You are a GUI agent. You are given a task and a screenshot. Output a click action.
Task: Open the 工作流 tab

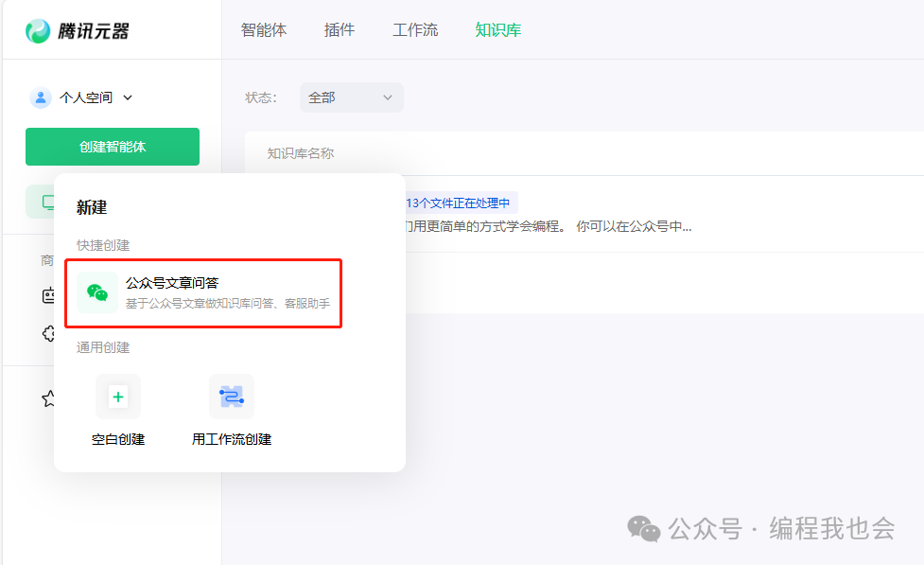[x=415, y=30]
